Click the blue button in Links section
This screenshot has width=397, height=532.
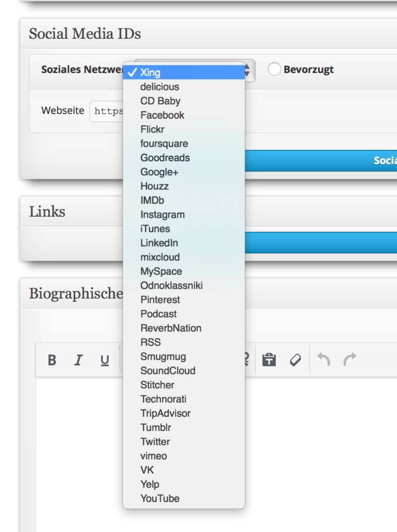click(x=321, y=243)
